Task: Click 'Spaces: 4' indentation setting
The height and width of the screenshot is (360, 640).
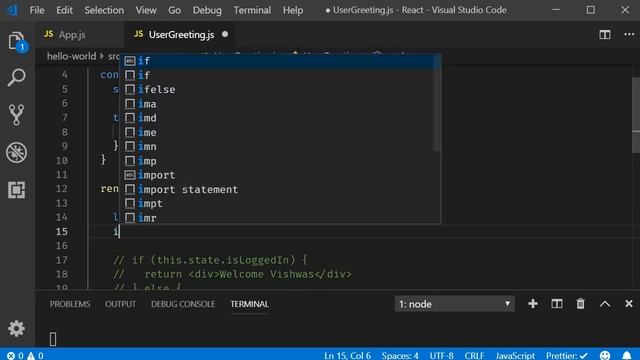Action: click(x=400, y=356)
